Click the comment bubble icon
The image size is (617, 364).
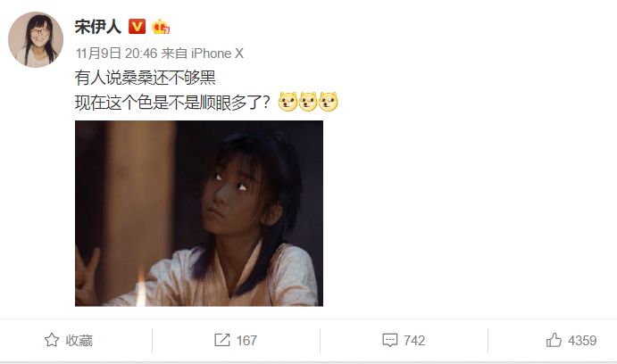[x=390, y=340]
